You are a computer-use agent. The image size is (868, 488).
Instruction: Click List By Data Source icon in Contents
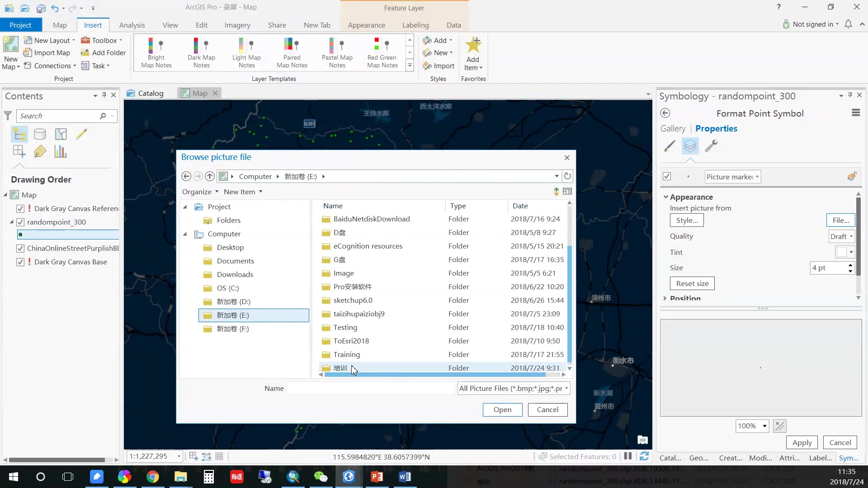pos(40,134)
